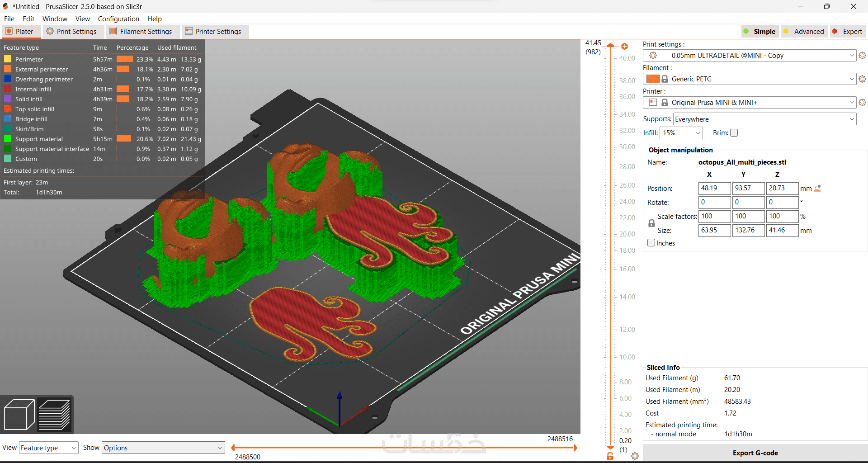This screenshot has width=868, height=463.
Task: Click the Position Y input field
Action: 748,188
